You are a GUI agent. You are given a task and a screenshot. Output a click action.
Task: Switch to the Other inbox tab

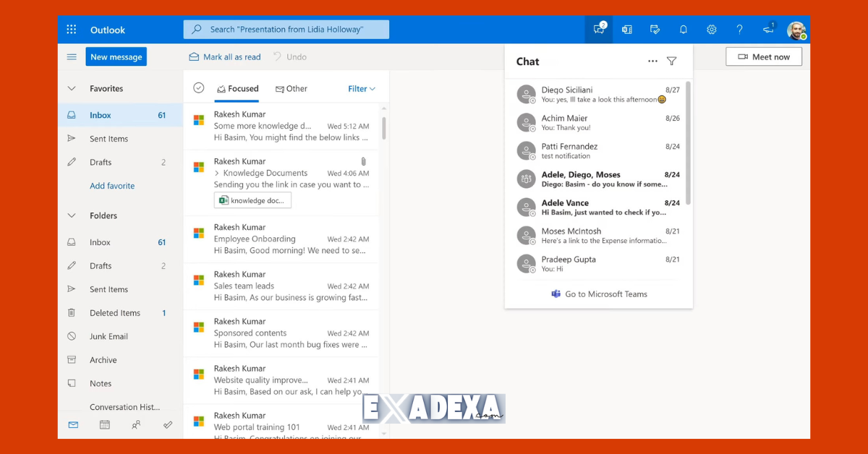[292, 88]
